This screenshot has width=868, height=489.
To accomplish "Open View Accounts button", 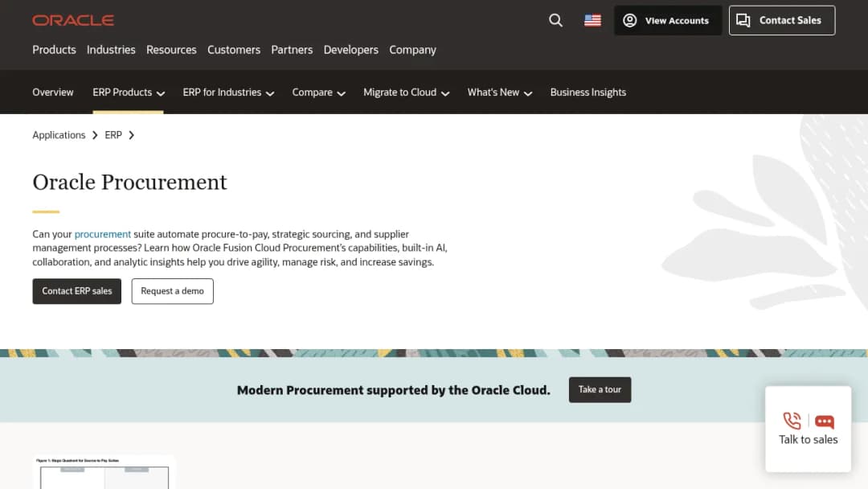I will [668, 20].
